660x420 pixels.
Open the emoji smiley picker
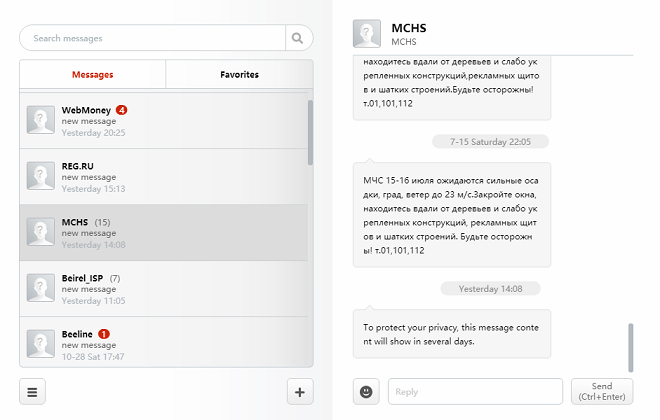point(366,392)
